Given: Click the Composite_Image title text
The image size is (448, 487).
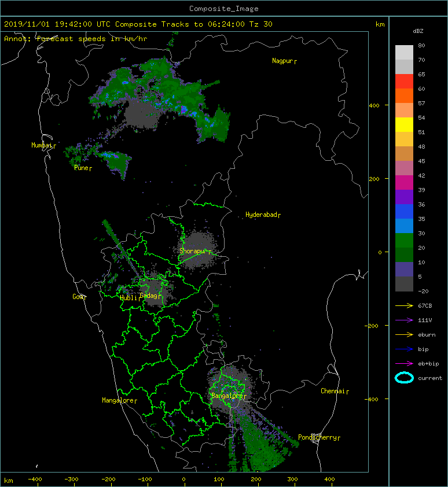Looking at the screenshot, I should [x=224, y=9].
